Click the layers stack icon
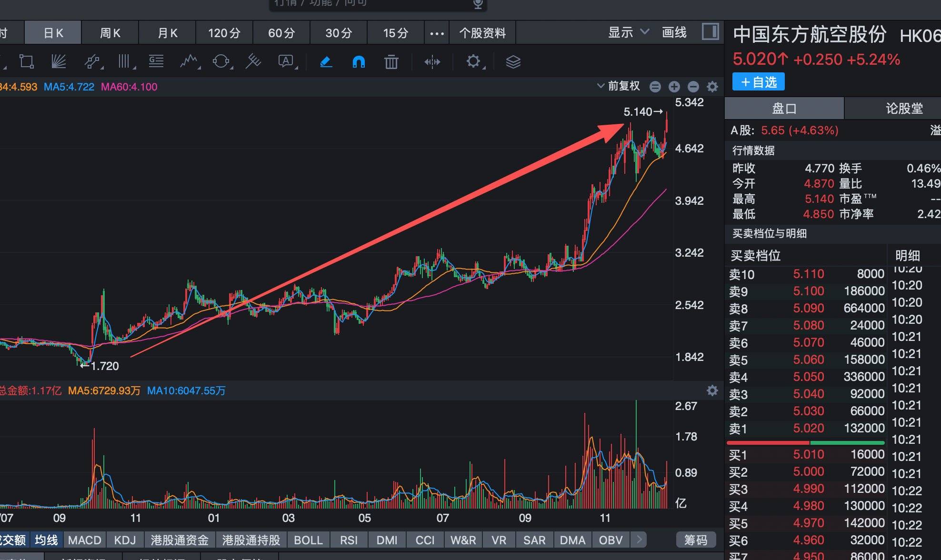 [513, 62]
